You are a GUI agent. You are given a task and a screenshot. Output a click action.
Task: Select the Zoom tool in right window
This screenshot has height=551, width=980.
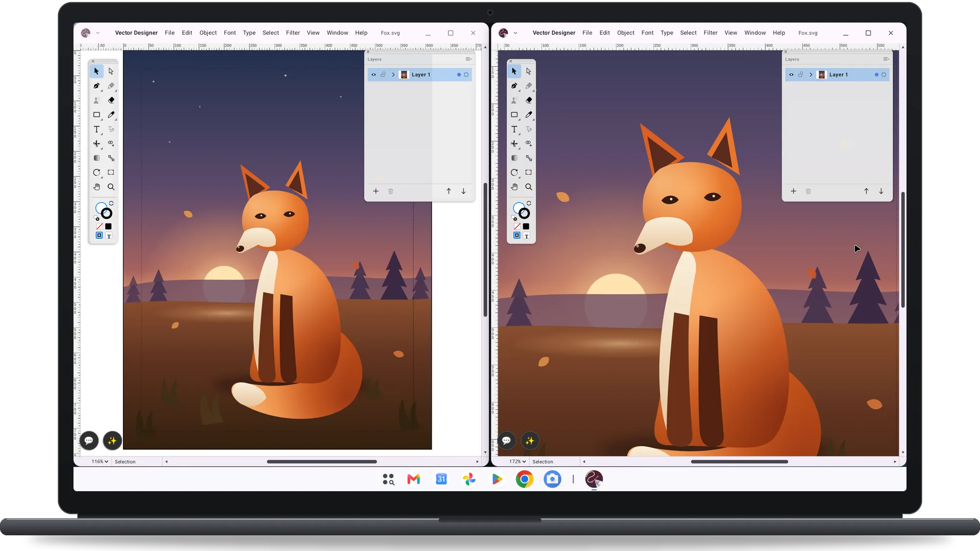(529, 187)
